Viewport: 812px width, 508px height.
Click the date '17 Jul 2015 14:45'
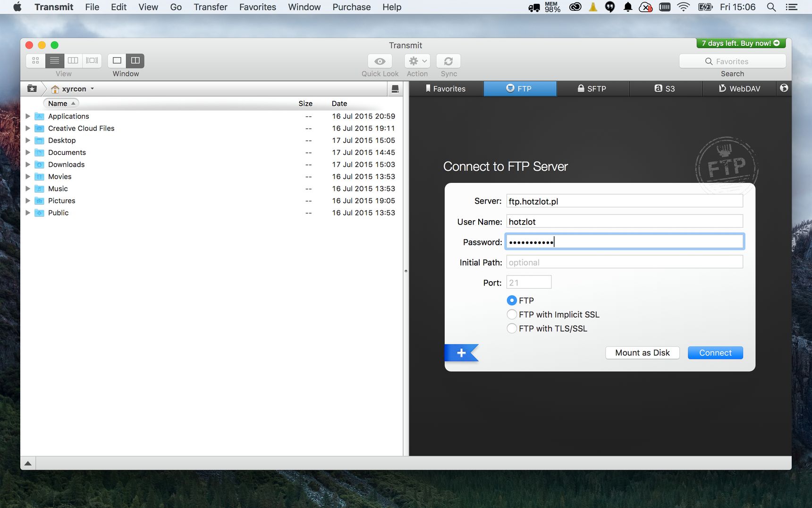(364, 153)
